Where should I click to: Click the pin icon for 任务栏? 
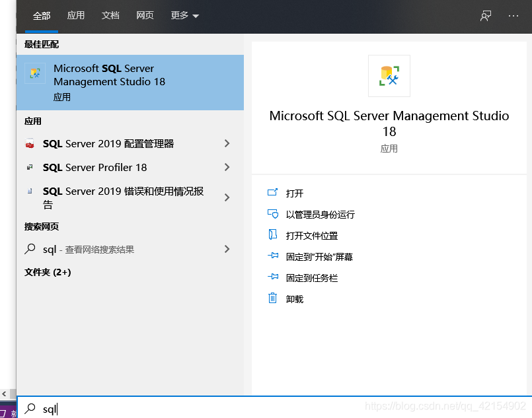click(273, 277)
